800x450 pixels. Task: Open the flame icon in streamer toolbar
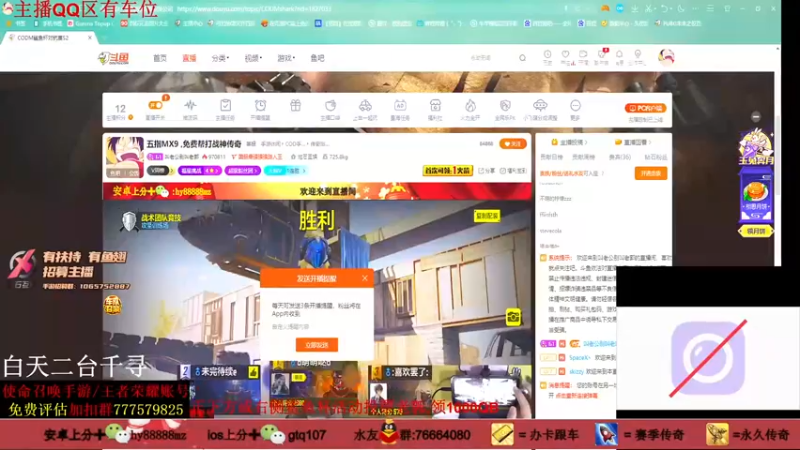tap(470, 106)
